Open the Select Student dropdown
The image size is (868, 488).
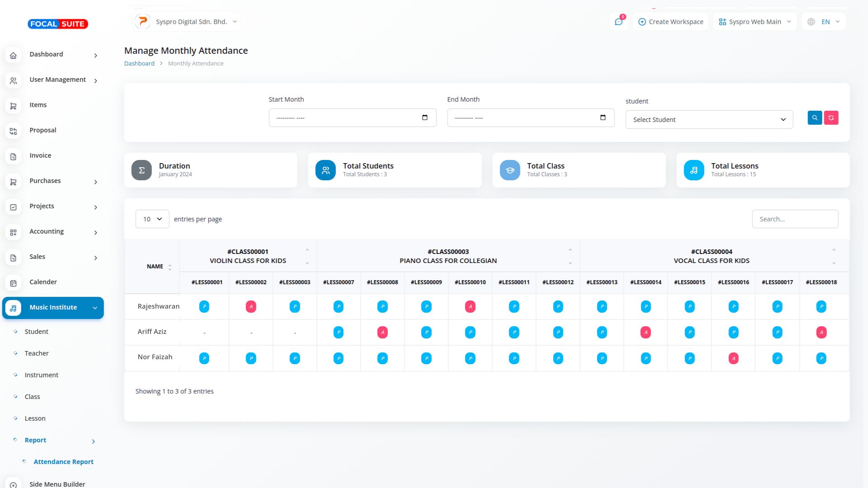pos(709,120)
